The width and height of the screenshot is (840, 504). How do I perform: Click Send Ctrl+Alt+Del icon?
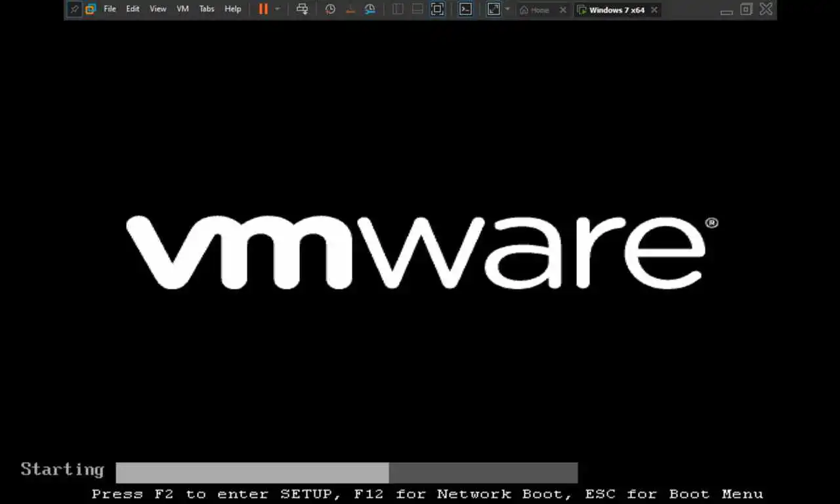pos(302,9)
